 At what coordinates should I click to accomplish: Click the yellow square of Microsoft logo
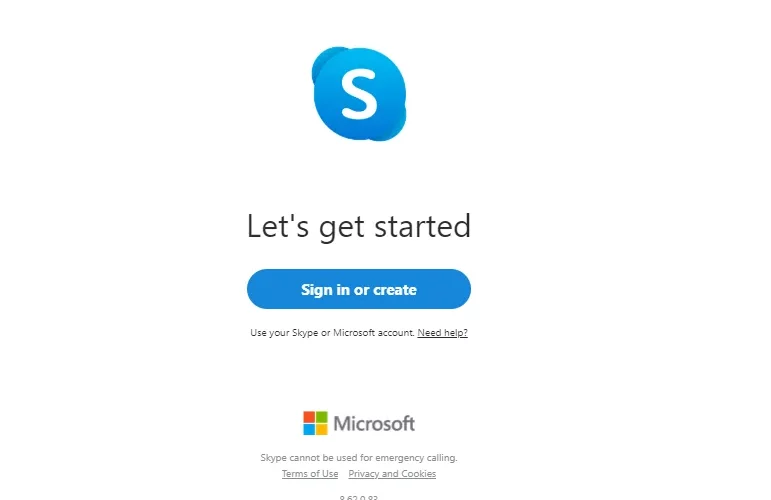click(322, 430)
